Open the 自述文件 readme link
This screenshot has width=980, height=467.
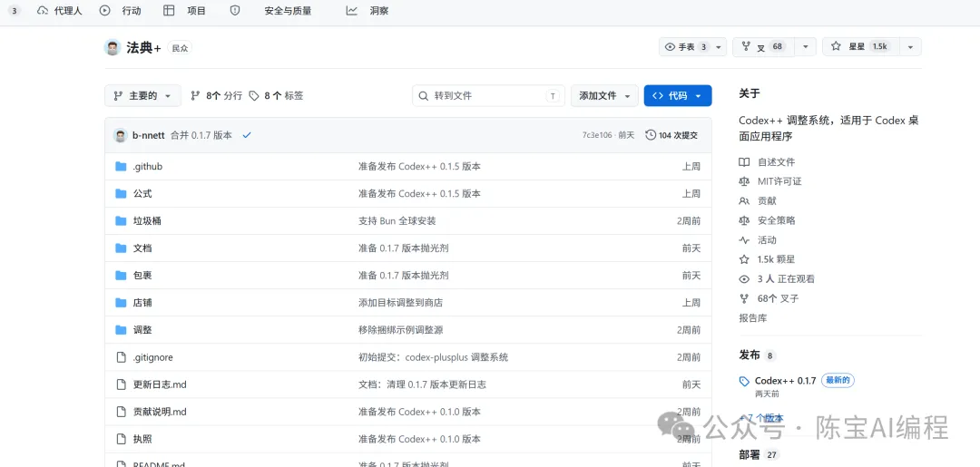coord(767,161)
